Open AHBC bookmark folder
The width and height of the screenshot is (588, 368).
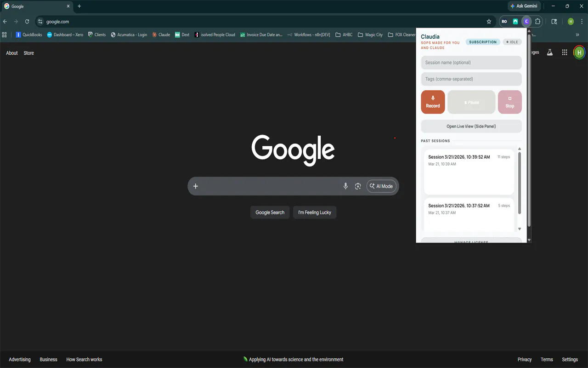tap(344, 34)
